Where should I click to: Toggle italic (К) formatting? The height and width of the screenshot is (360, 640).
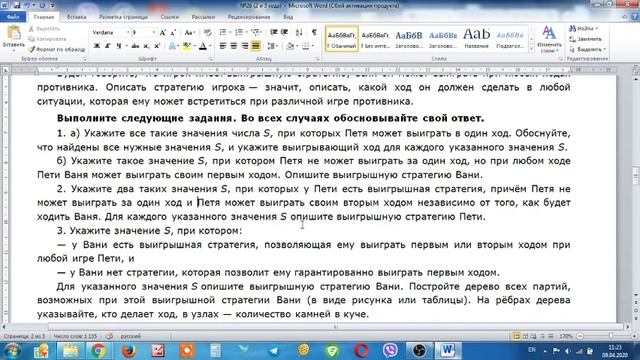(107, 46)
